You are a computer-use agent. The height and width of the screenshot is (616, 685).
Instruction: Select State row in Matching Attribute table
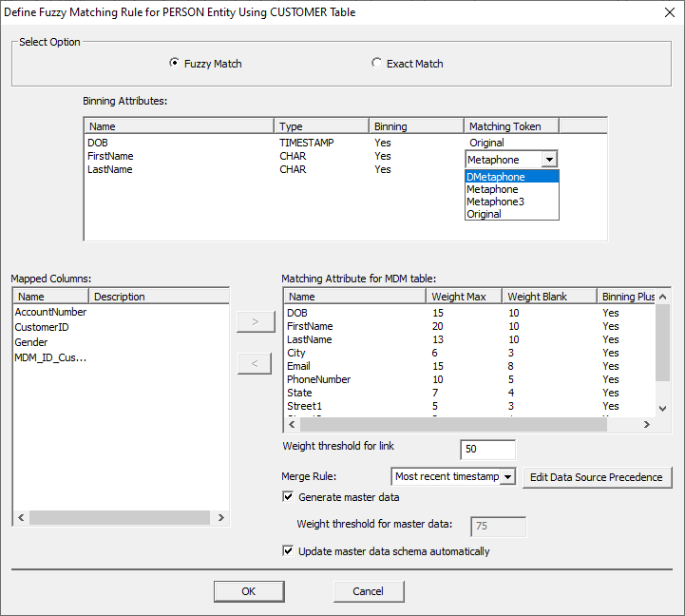469,393
